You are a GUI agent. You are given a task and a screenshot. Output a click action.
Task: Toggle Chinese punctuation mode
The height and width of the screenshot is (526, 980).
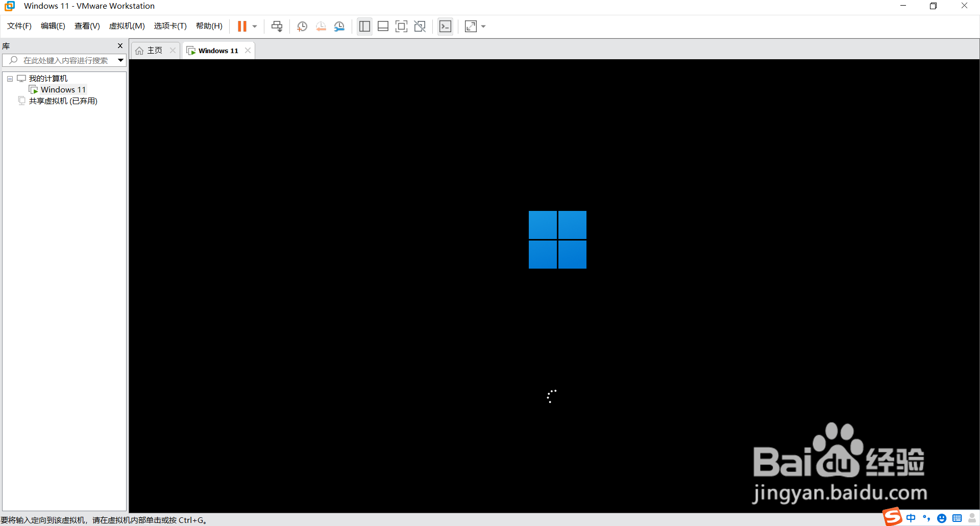click(x=926, y=518)
